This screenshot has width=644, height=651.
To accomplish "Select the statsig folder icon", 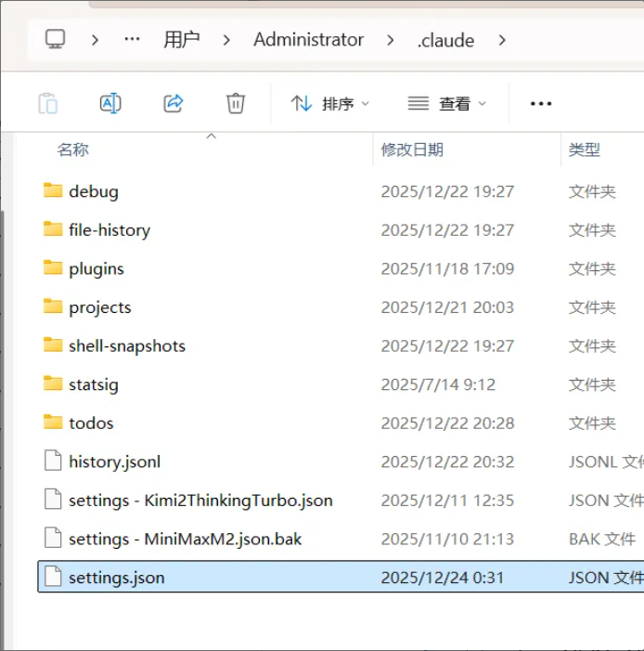I will (x=53, y=384).
